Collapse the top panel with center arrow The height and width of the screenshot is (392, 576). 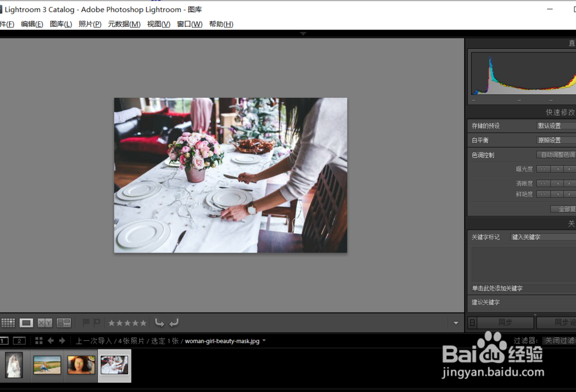click(303, 33)
